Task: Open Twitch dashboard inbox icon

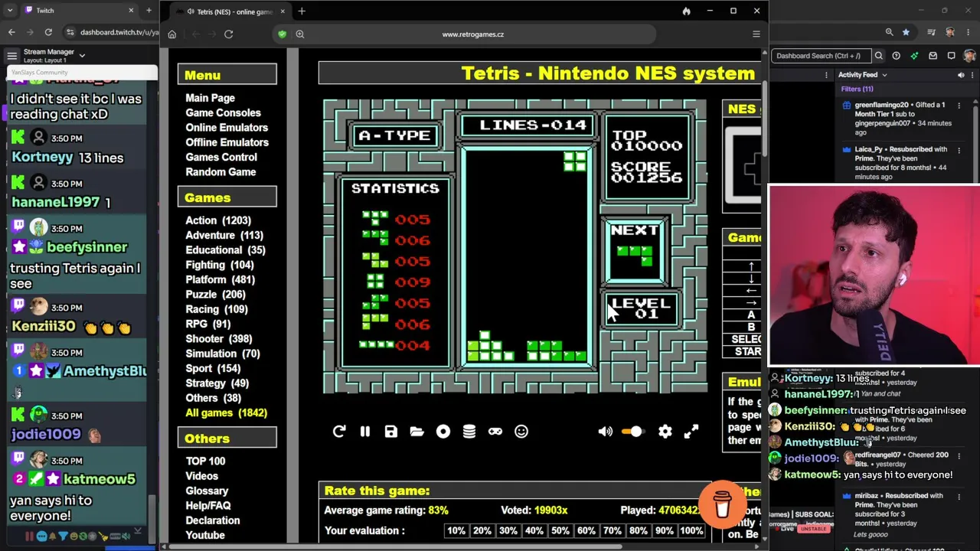Action: pyautogui.click(x=933, y=55)
